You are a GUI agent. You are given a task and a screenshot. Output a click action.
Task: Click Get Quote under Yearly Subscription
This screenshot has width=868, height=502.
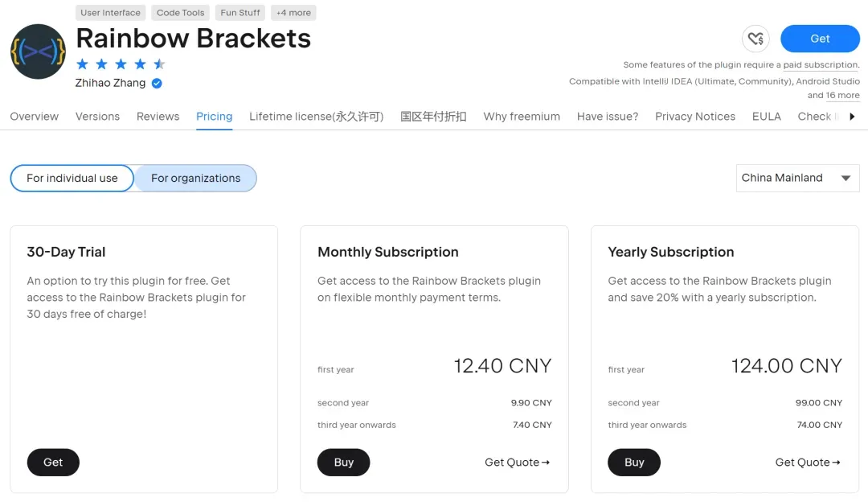click(807, 463)
